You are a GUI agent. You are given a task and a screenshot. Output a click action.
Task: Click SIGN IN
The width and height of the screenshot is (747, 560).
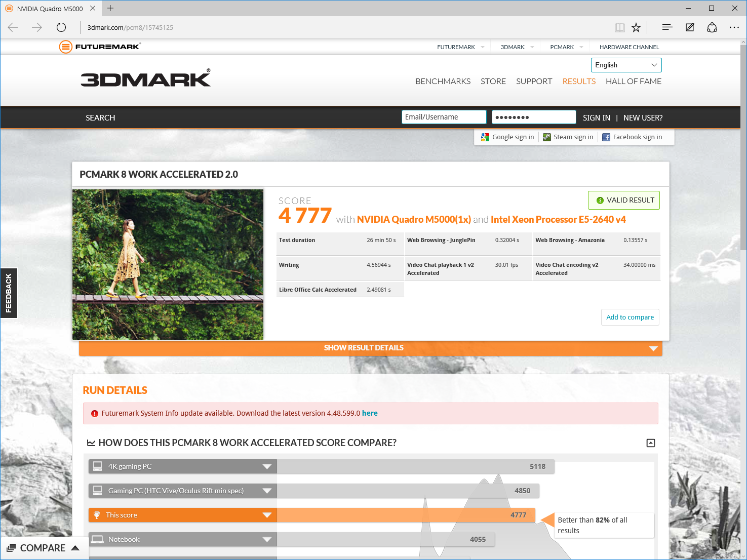point(596,117)
